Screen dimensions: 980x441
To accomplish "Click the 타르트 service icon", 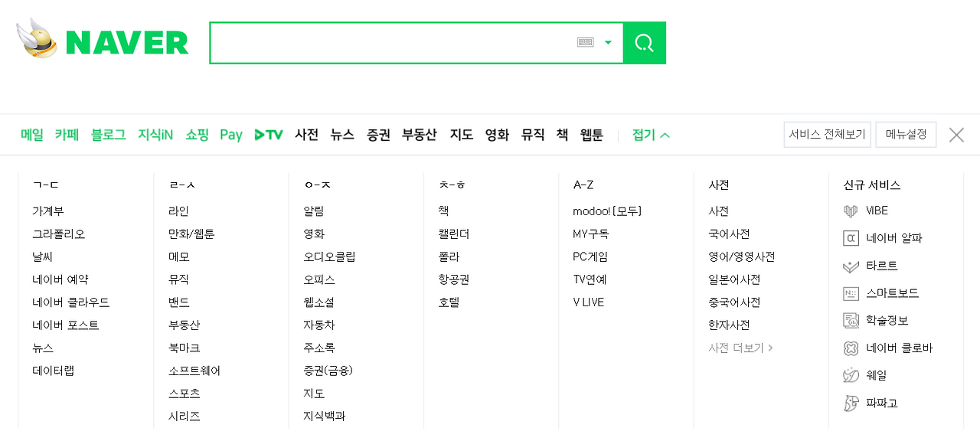I will point(851,266).
